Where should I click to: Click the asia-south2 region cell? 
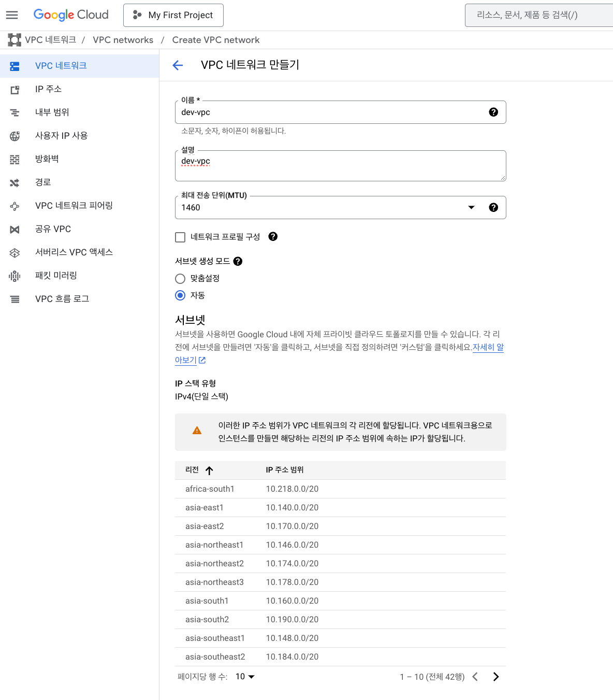[207, 620]
